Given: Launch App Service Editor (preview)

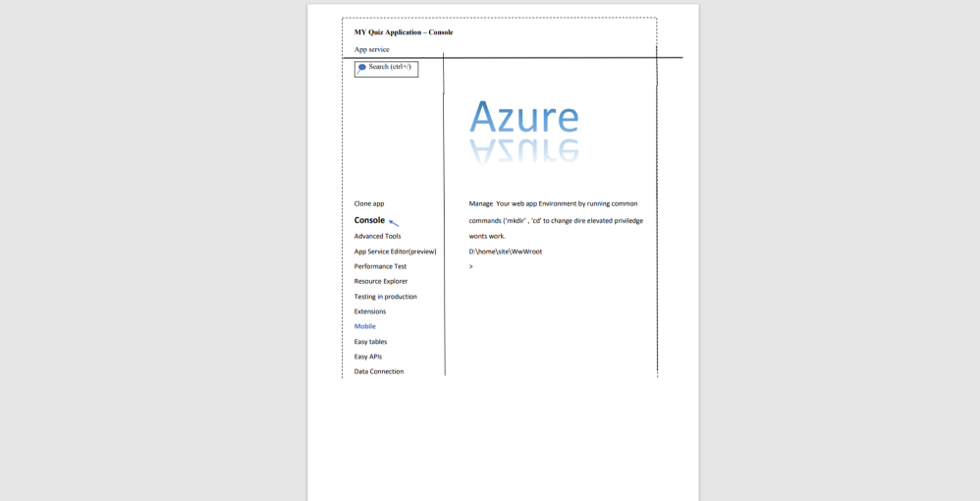Looking at the screenshot, I should click(395, 251).
